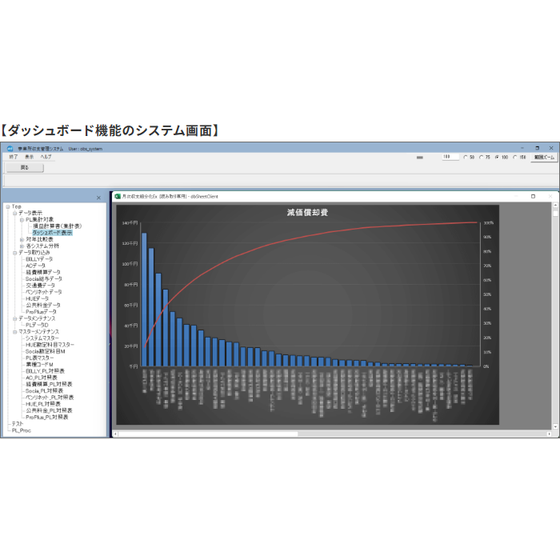The image size is (560, 560).
Task: Click the 戻る button
Action: (25, 168)
